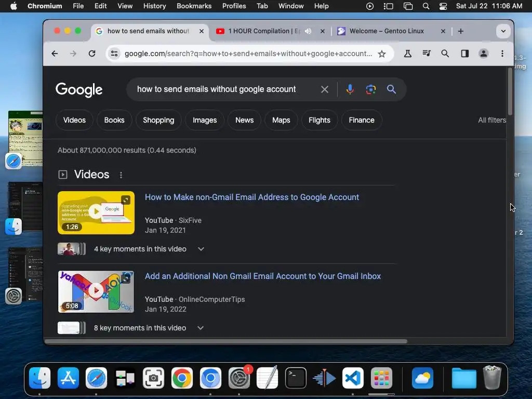Open the Apple menu
Viewport: 532px width, 399px height.
[14, 6]
